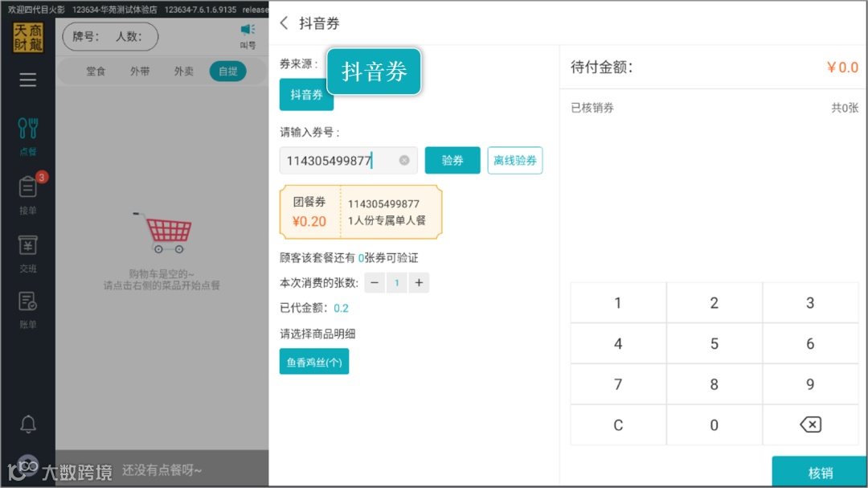Click the 离线验券 offline verify button
The height and width of the screenshot is (488, 868).
515,161
